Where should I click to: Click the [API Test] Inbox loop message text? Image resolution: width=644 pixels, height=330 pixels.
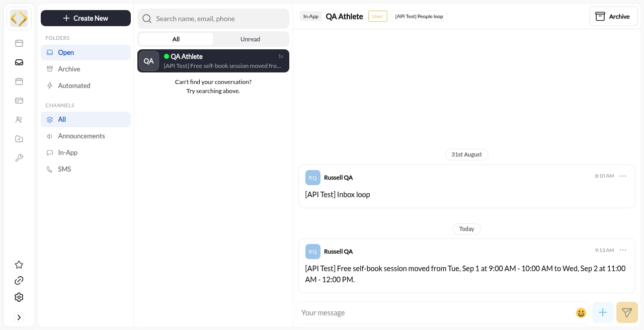(x=338, y=195)
